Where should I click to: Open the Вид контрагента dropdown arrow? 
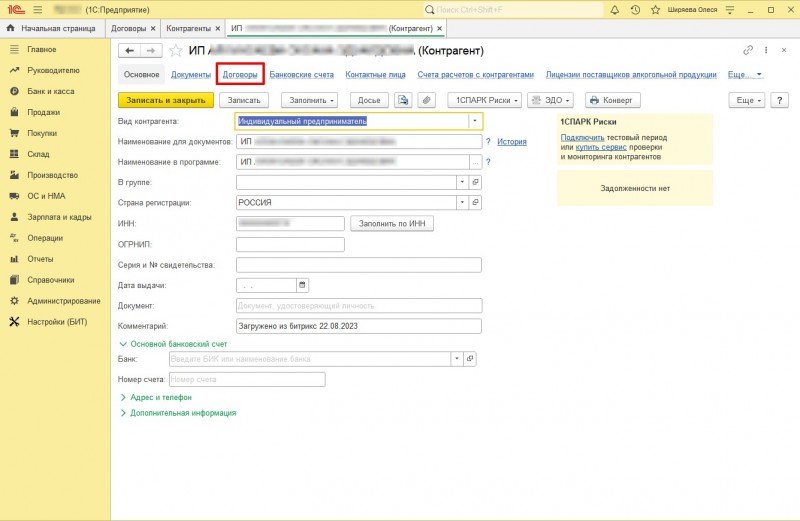tap(474, 121)
